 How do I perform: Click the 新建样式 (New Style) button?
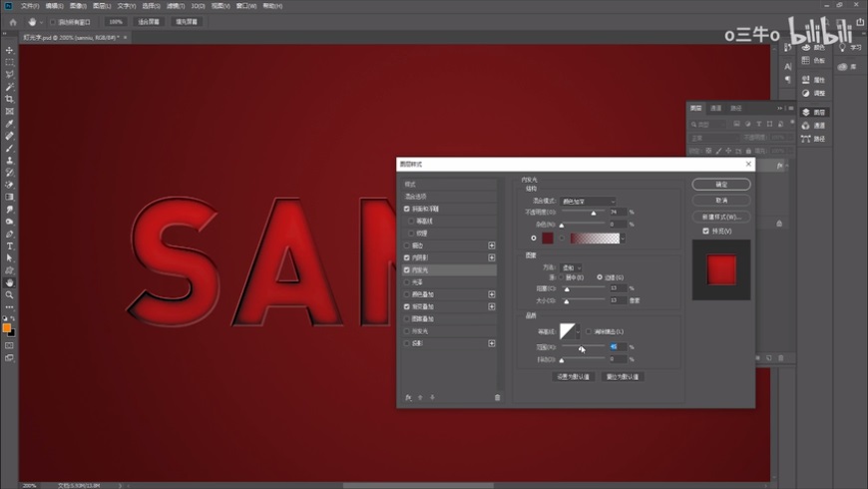pyautogui.click(x=721, y=216)
